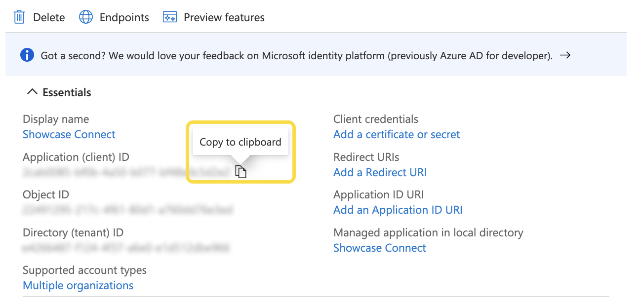Click the blue info icon on the feedback banner

pos(27,55)
